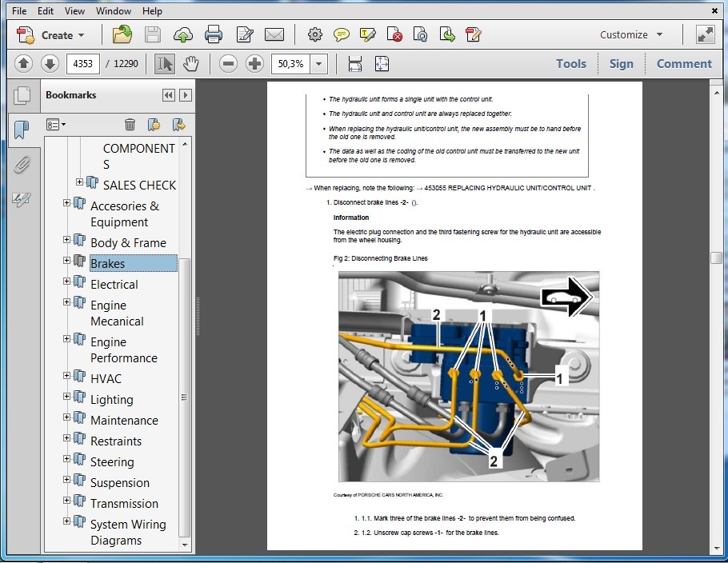
Task: Open the bookmarks options menu
Action: coord(56,125)
